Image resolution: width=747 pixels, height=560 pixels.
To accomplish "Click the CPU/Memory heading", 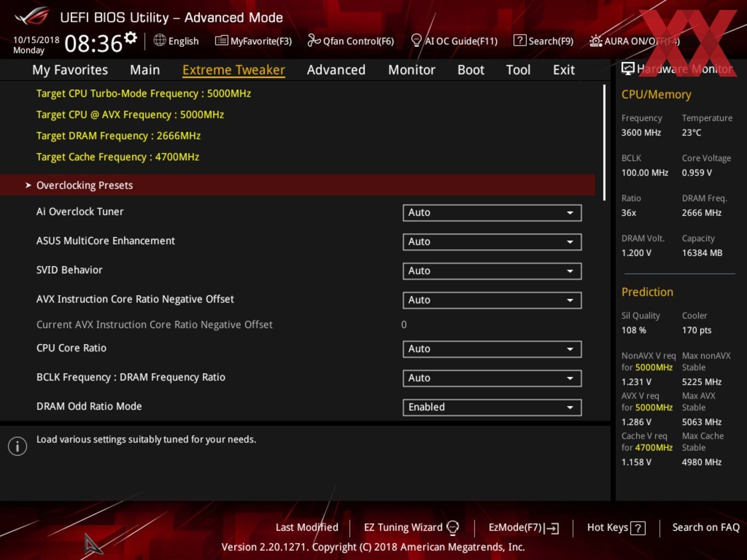I will [656, 94].
